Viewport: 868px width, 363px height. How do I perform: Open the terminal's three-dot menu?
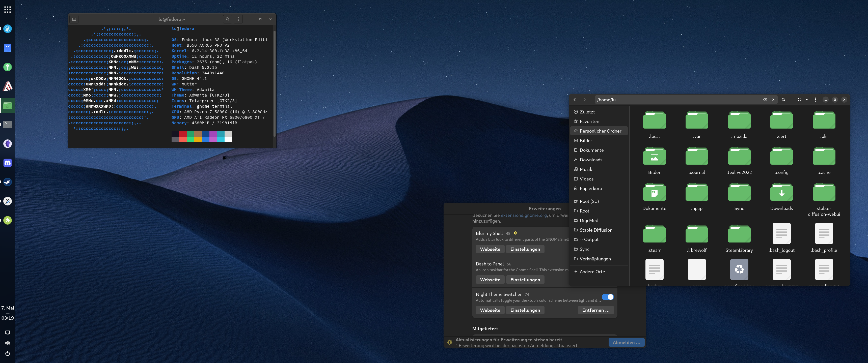[238, 19]
